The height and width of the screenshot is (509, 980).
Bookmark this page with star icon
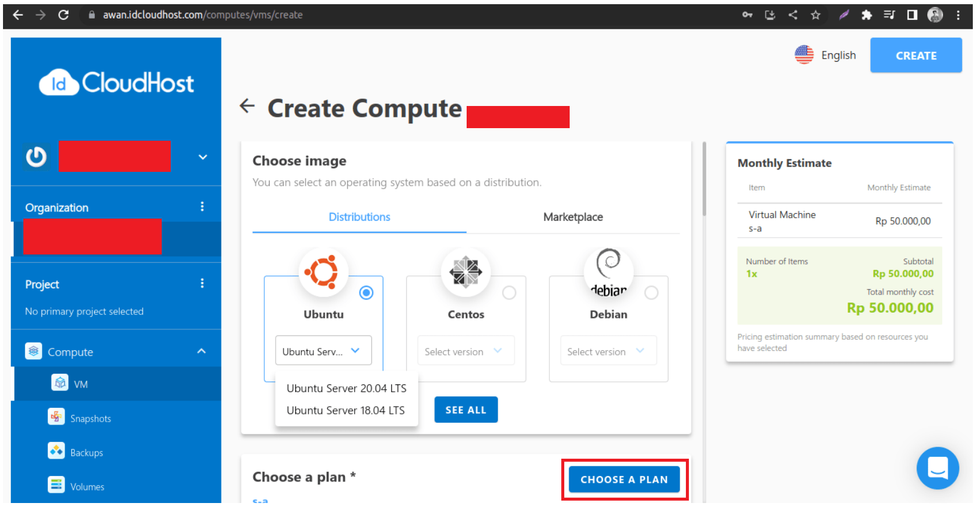tap(815, 15)
